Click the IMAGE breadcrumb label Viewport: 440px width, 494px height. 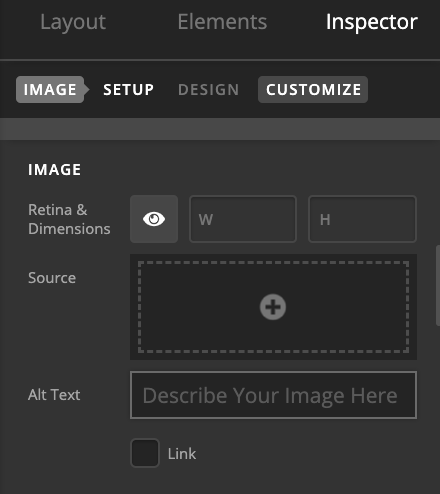[50, 89]
